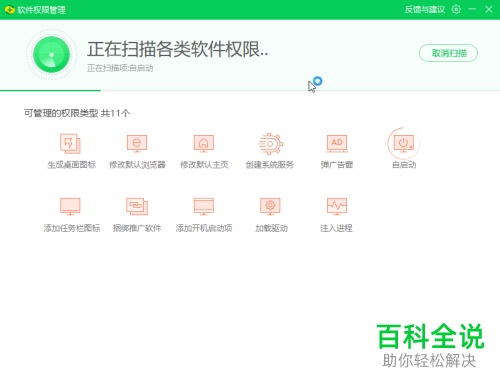Select the 注入进程 process injection icon
The height and width of the screenshot is (381, 500).
[337, 206]
